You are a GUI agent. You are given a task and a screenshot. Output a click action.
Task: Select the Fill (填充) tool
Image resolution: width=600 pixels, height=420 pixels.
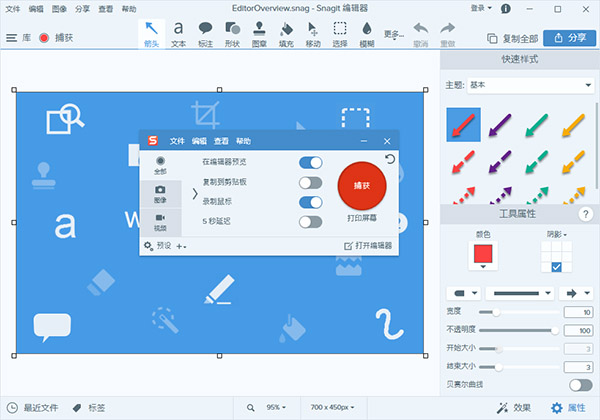coord(286,34)
